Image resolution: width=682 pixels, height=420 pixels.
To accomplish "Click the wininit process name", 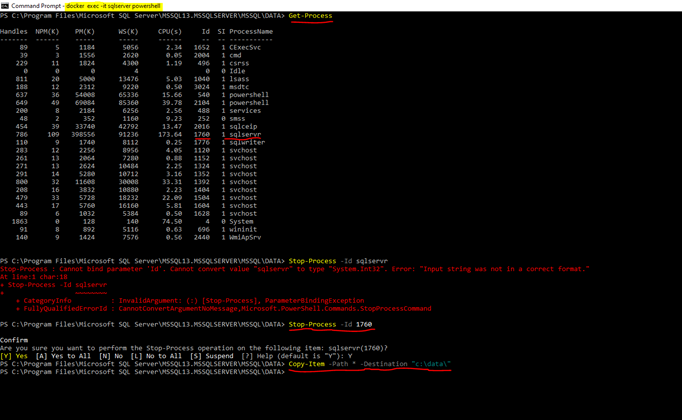I will click(x=243, y=229).
